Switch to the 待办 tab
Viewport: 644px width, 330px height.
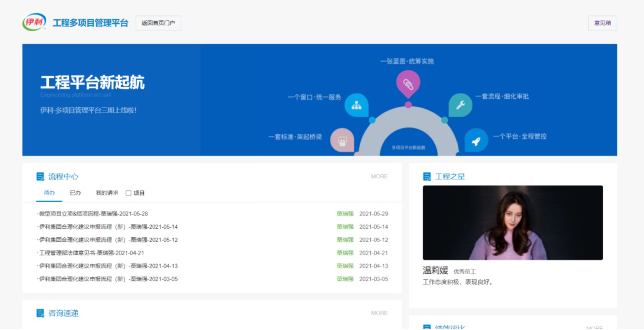coord(49,193)
